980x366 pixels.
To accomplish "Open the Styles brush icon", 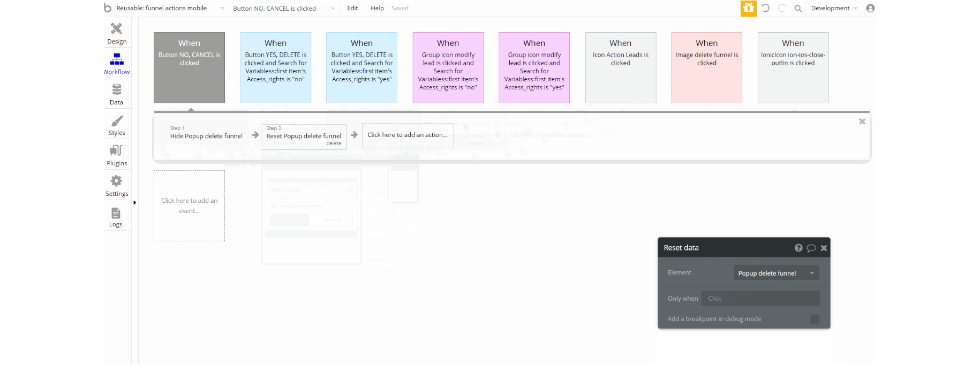I will point(117,121).
